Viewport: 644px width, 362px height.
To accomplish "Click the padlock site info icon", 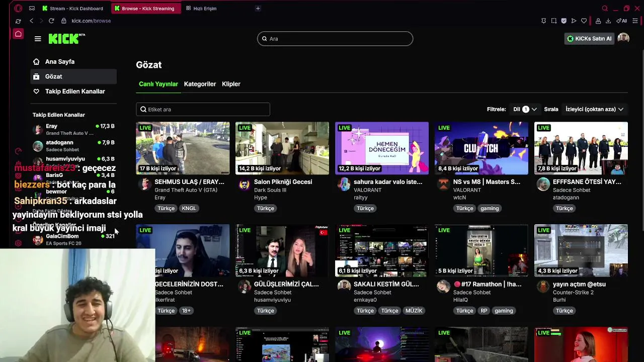I will coord(64,21).
